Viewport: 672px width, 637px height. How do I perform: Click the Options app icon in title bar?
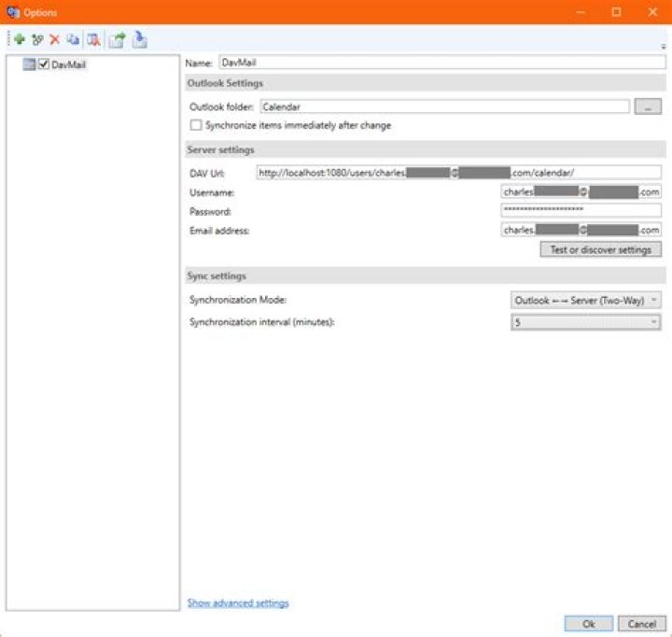pyautogui.click(x=13, y=12)
